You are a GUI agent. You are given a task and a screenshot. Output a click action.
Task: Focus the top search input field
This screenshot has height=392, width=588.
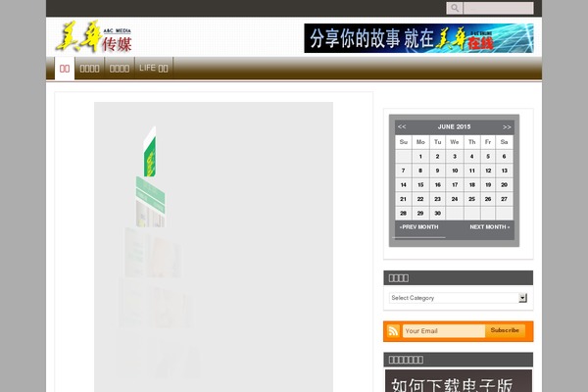pos(499,8)
